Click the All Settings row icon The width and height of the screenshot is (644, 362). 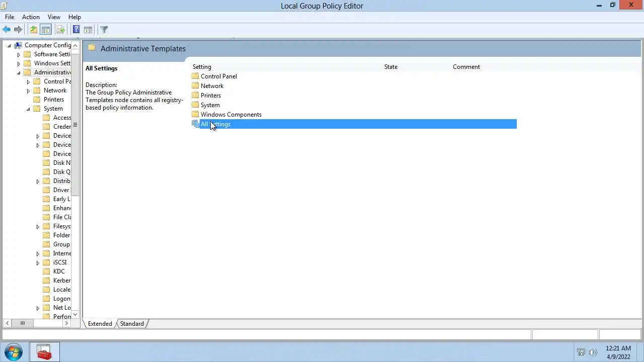pos(196,124)
